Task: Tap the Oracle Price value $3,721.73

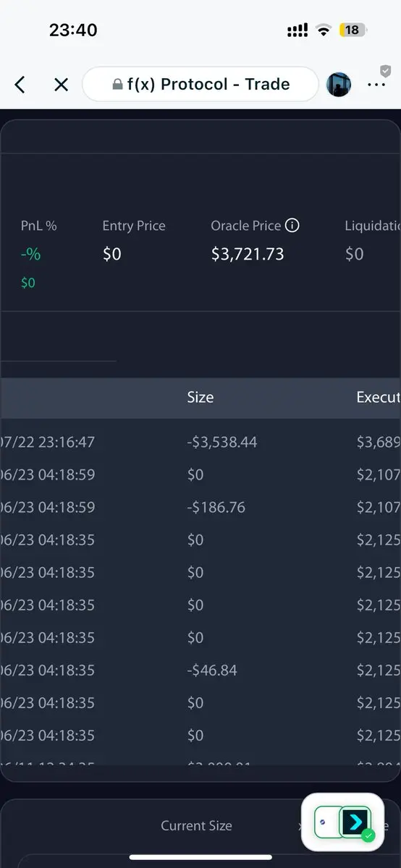Action: (x=248, y=254)
